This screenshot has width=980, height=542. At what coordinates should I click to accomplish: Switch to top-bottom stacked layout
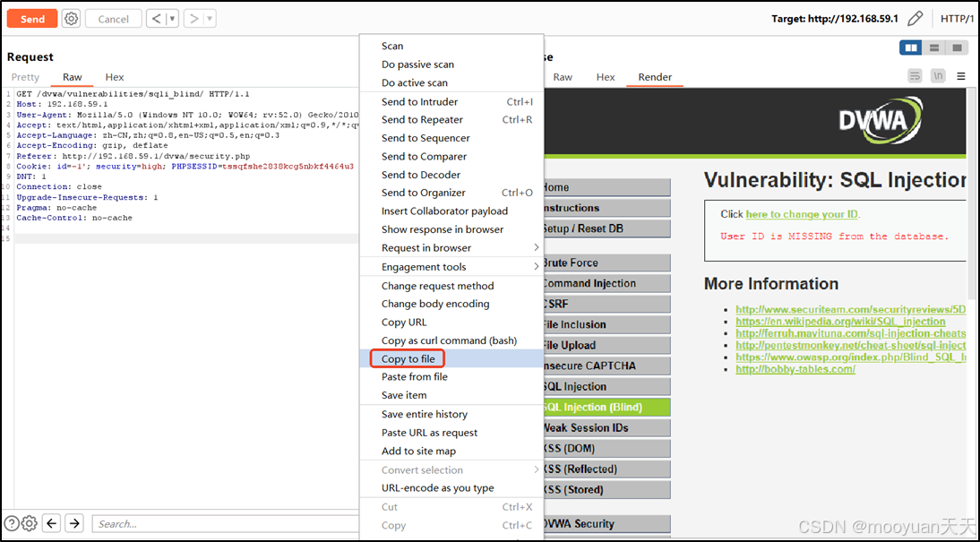pyautogui.click(x=934, y=47)
